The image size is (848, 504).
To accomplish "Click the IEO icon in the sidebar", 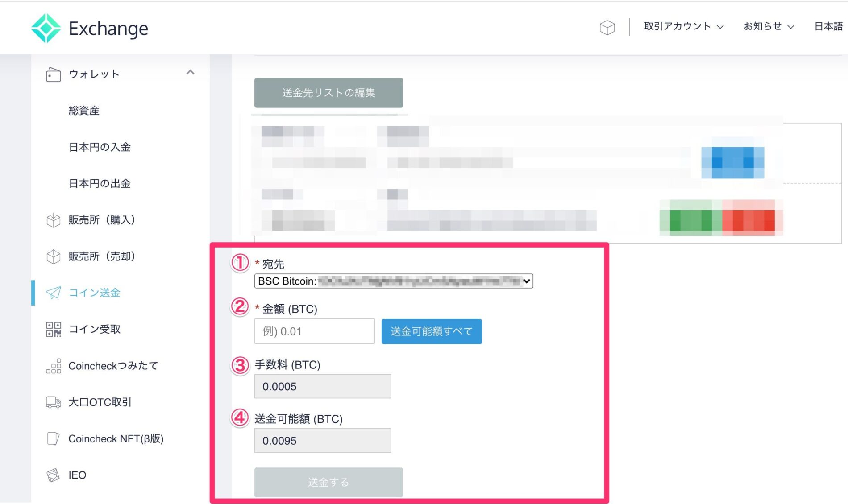I will pyautogui.click(x=53, y=475).
